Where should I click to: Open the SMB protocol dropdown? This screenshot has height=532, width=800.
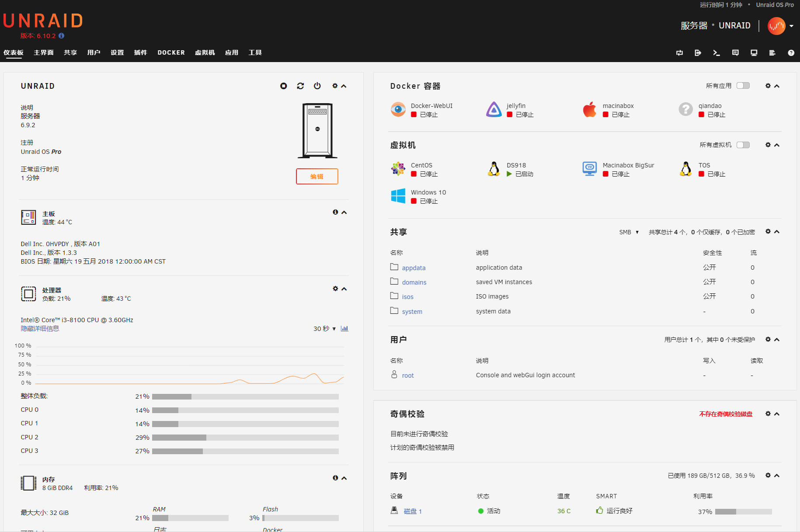(x=629, y=232)
